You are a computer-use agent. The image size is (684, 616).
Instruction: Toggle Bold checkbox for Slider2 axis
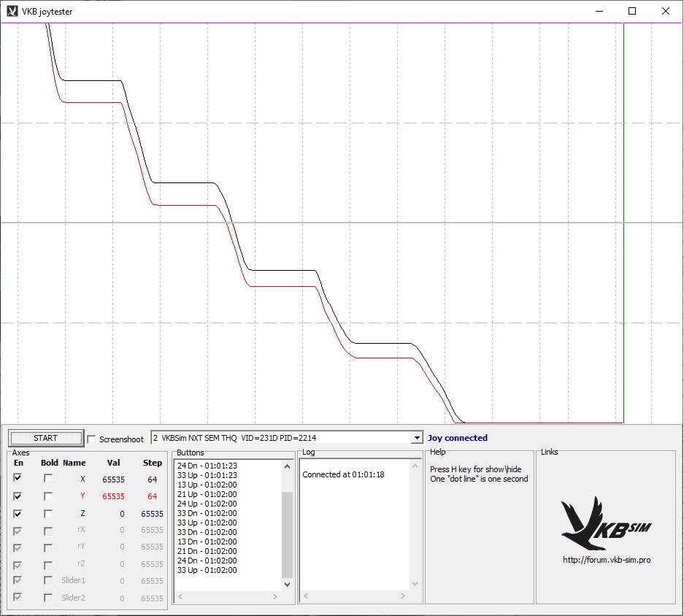pos(48,598)
